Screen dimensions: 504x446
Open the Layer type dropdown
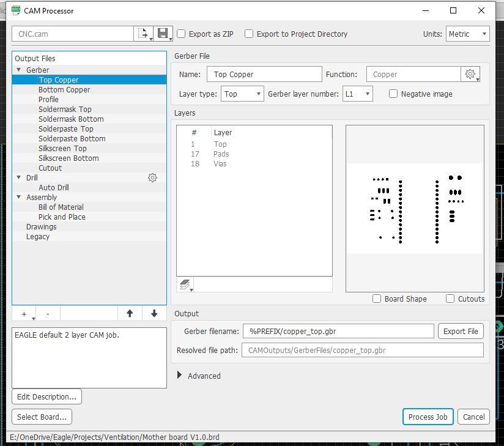coord(242,94)
